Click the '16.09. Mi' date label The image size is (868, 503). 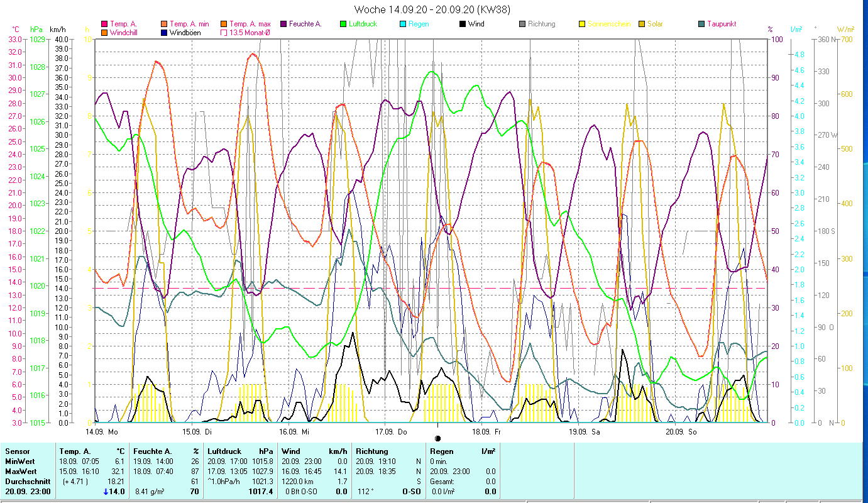(294, 432)
